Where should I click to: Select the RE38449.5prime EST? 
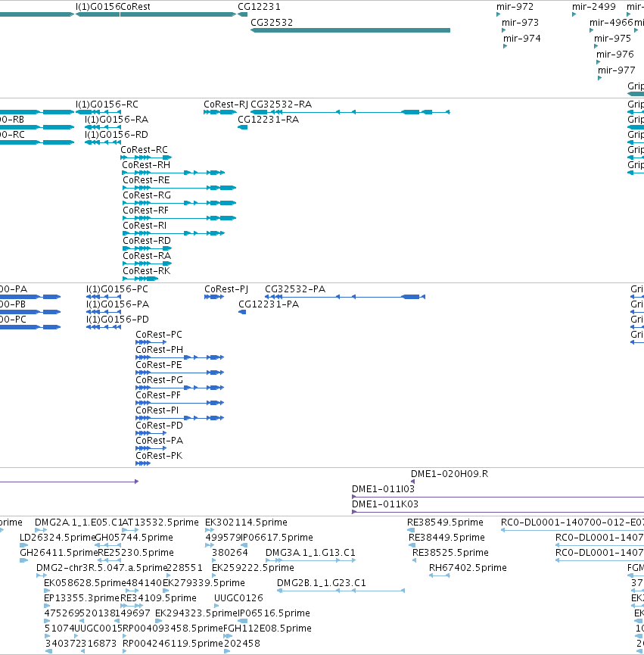412,545
